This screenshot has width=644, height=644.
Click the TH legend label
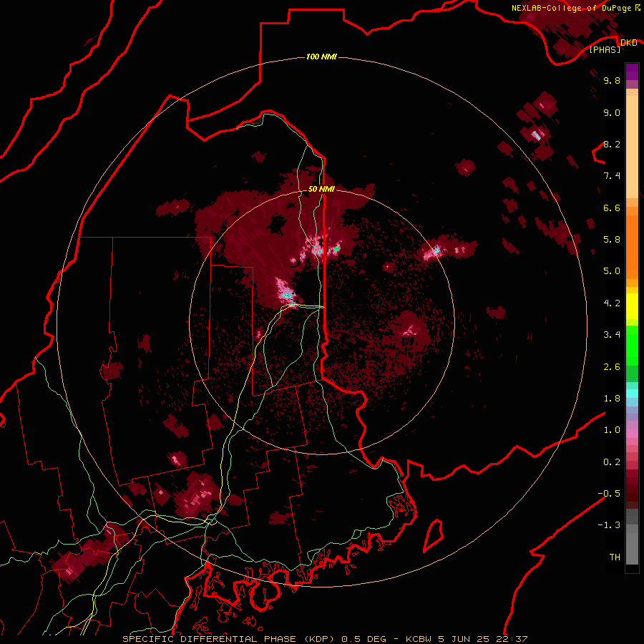[x=615, y=557]
